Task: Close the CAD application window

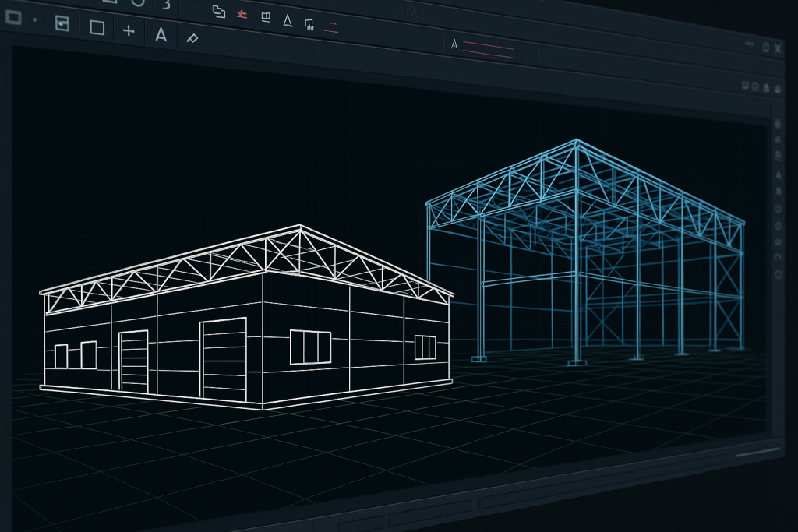Action: pyautogui.click(x=779, y=48)
